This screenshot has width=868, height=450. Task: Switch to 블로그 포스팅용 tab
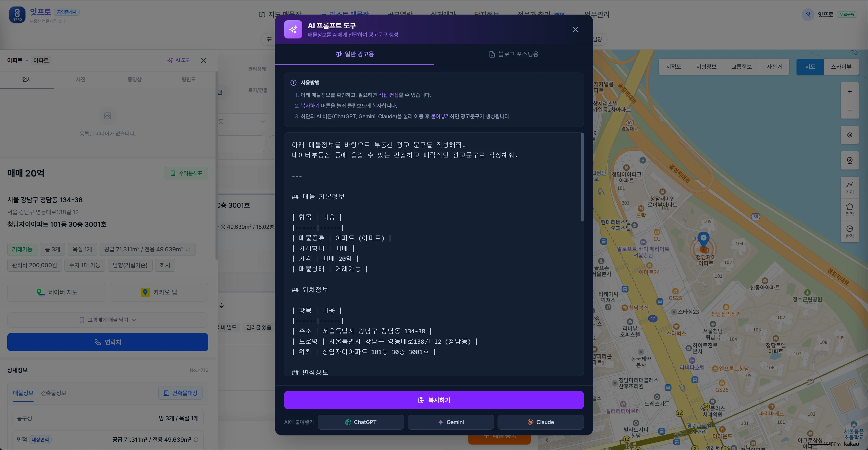click(x=513, y=54)
